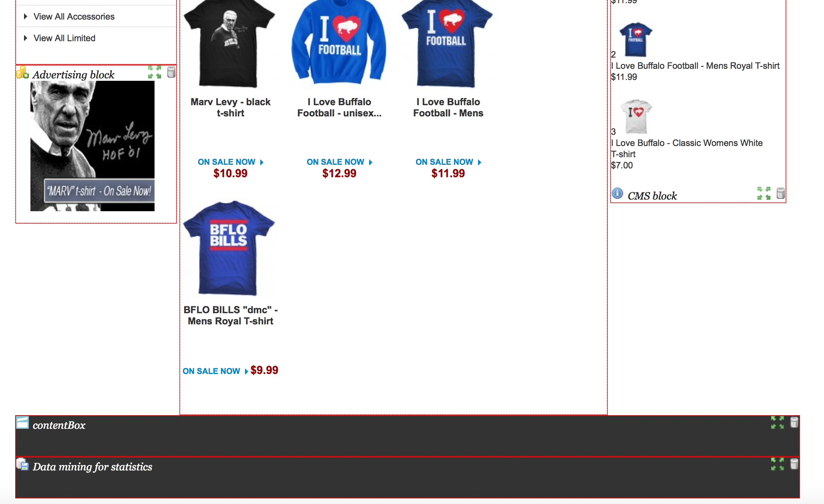Open I Love Buffalo Classic Womens White T-shirt

(x=687, y=148)
